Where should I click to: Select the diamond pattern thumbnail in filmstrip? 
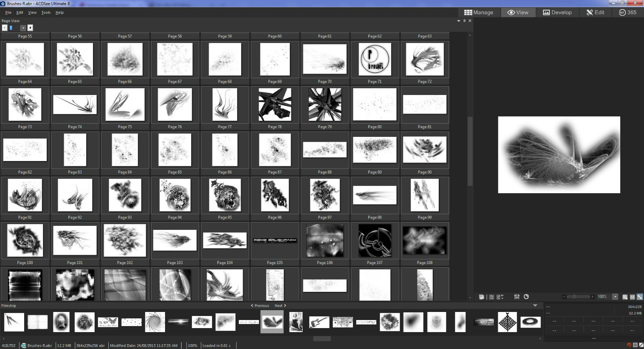click(508, 322)
